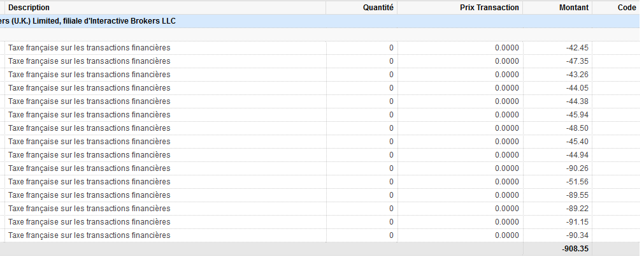This screenshot has width=644, height=259.
Task: Click the -48.50 amount cell
Action: click(576, 128)
